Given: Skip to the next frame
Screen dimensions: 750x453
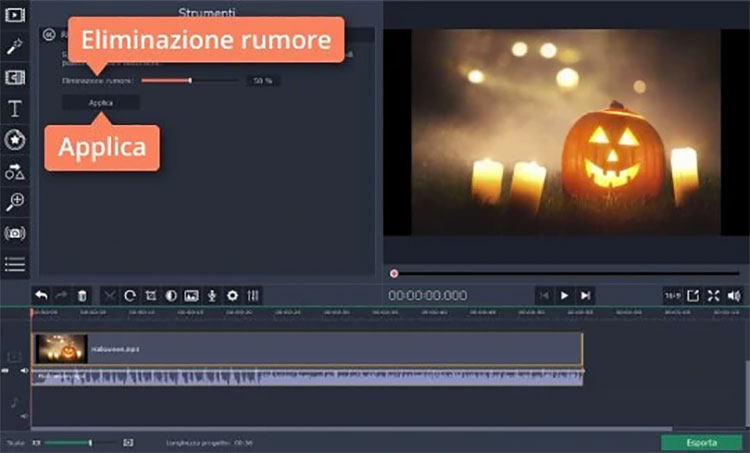Looking at the screenshot, I should (x=585, y=296).
